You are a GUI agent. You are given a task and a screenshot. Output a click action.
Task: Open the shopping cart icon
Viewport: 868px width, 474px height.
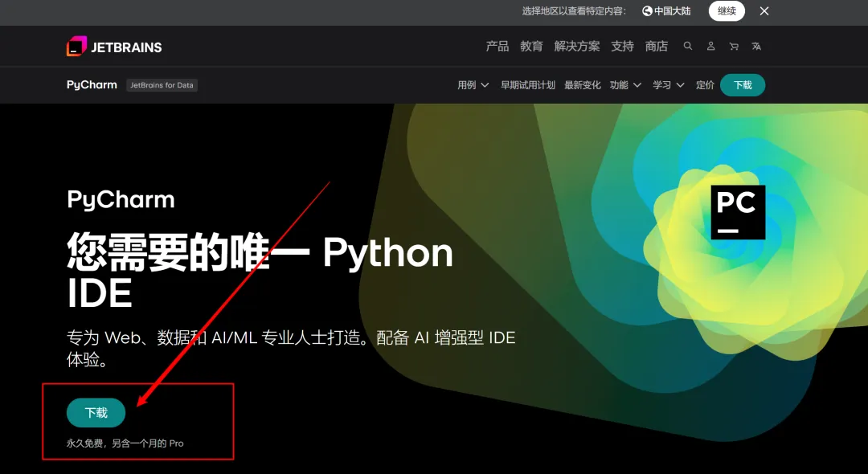point(734,47)
